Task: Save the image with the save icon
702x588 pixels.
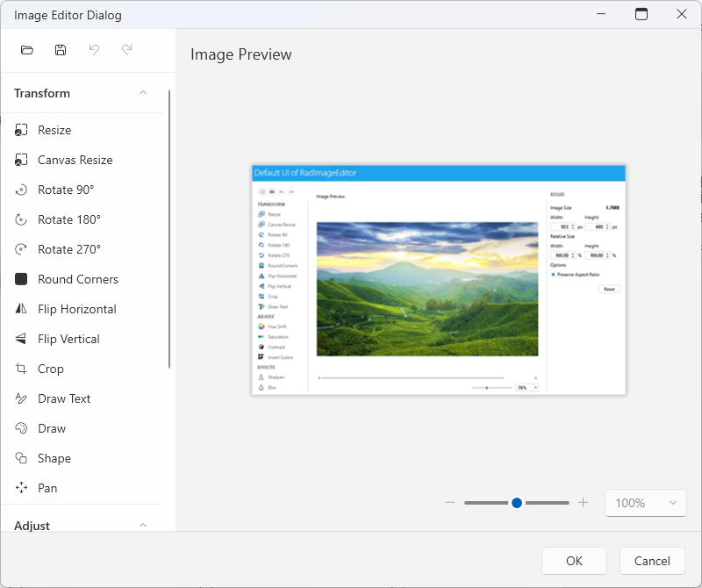Action: click(x=60, y=50)
